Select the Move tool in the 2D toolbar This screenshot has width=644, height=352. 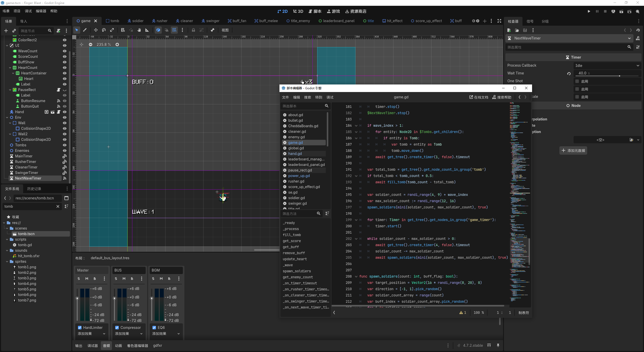(x=96, y=30)
